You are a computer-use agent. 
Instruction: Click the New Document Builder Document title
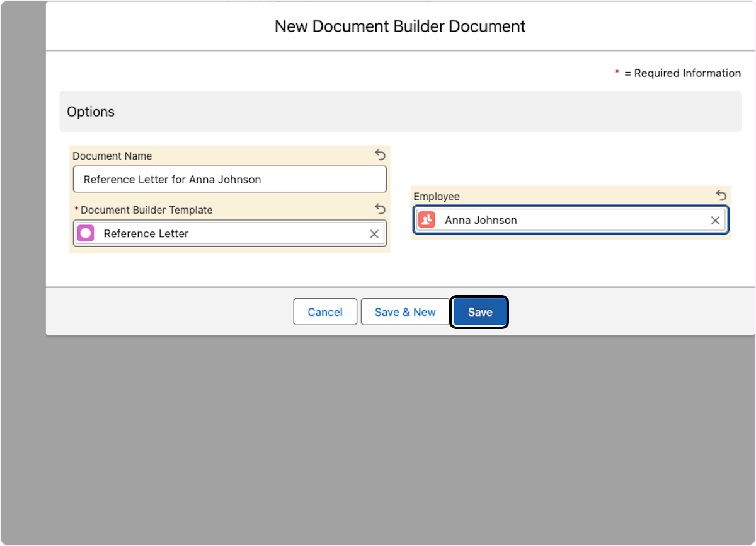399,26
